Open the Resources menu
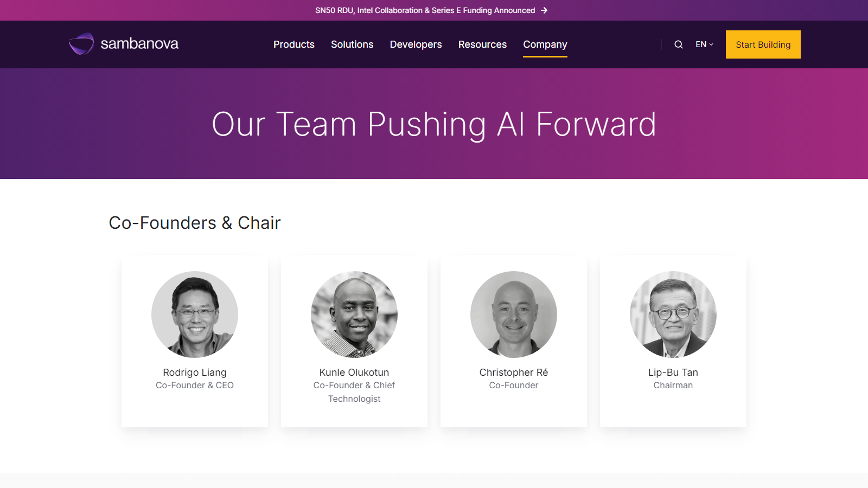 482,44
